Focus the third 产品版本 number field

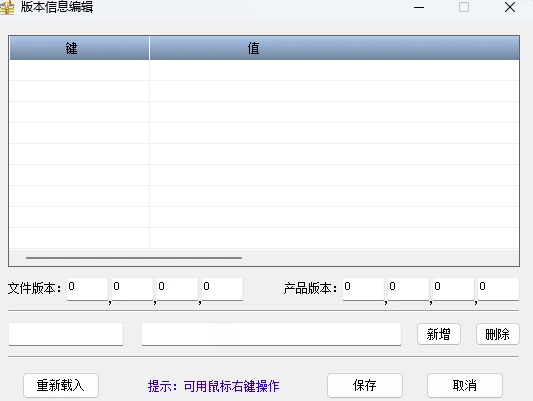point(453,289)
